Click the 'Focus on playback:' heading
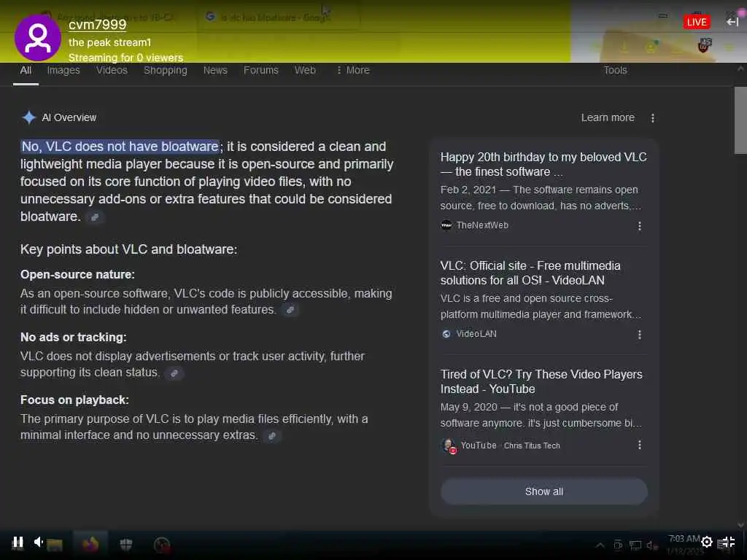Viewport: 747px width, 560px height. [74, 400]
